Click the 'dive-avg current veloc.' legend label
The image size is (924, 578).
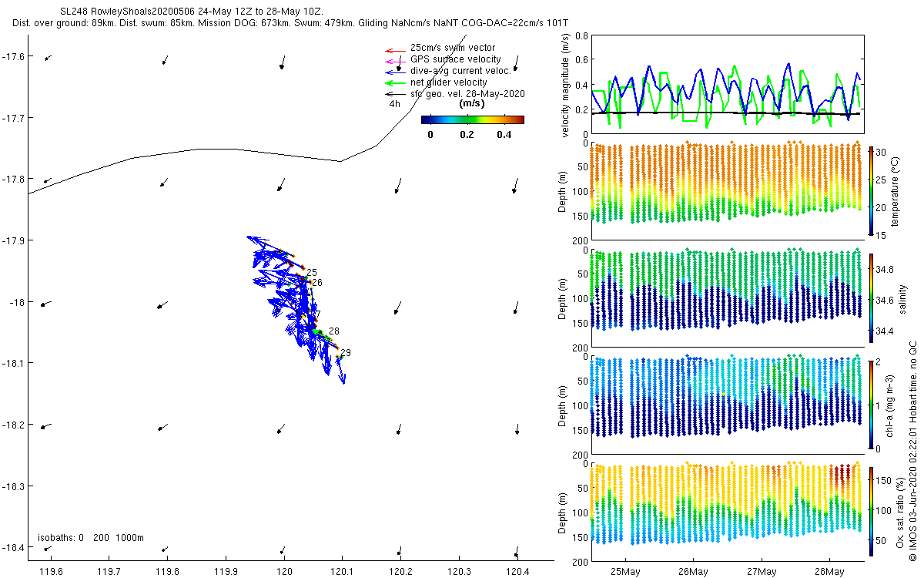pyautogui.click(x=460, y=71)
